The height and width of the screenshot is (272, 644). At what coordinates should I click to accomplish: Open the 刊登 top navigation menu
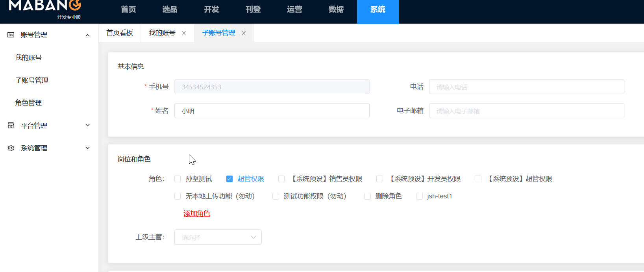pyautogui.click(x=253, y=9)
